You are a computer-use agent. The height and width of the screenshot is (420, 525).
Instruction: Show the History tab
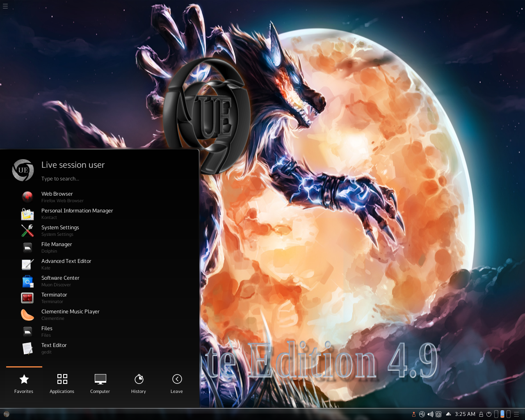[x=139, y=384]
